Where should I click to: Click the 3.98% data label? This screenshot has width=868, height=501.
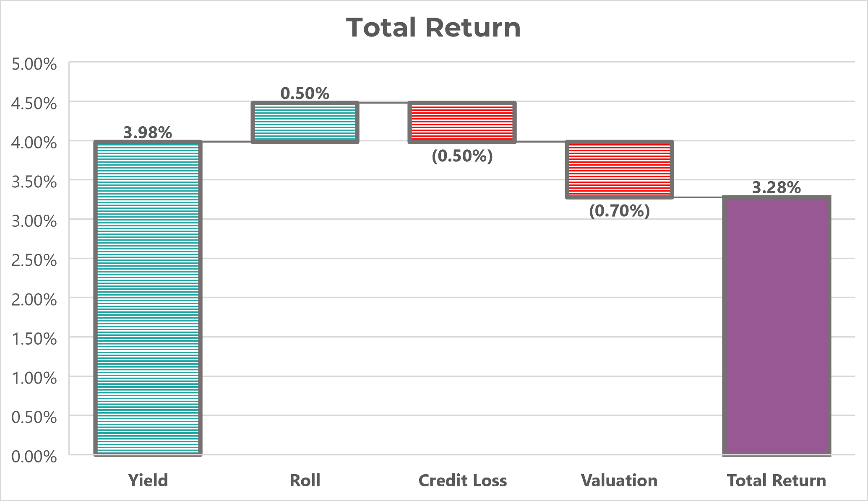148,132
